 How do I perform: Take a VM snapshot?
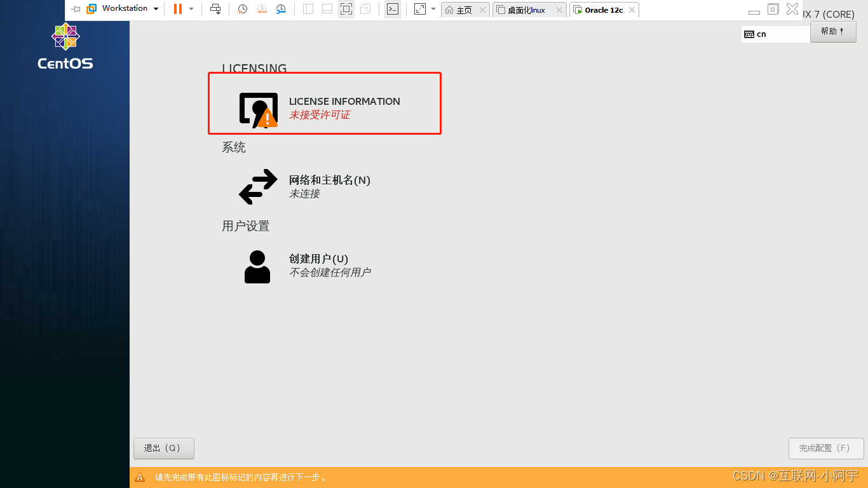[242, 9]
